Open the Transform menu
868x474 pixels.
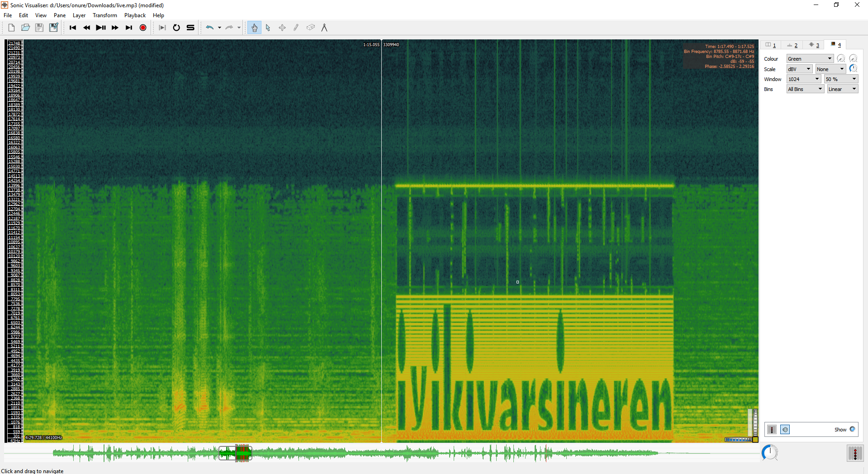point(105,15)
